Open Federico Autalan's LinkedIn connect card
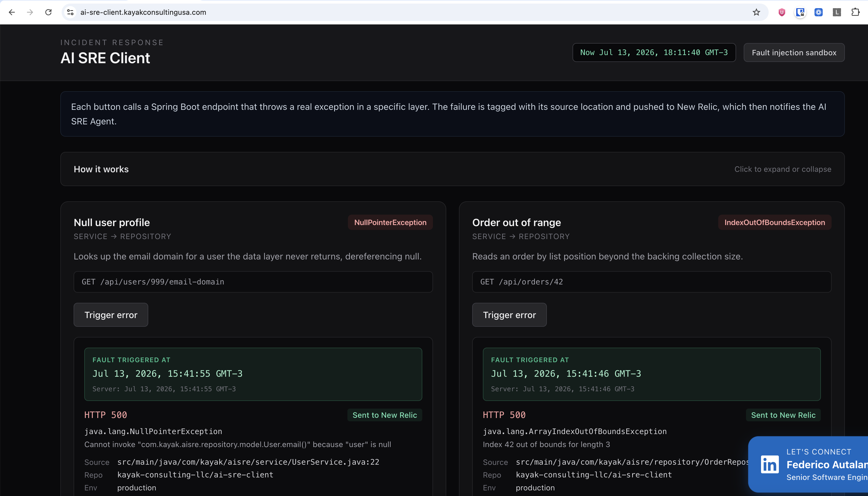The height and width of the screenshot is (496, 868). 808,464
